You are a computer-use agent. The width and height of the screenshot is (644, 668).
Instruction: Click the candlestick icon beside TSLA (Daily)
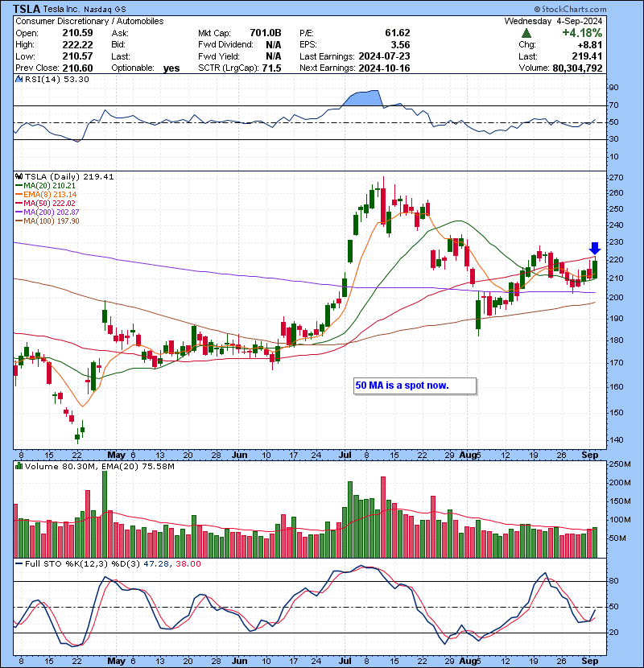[x=19, y=176]
